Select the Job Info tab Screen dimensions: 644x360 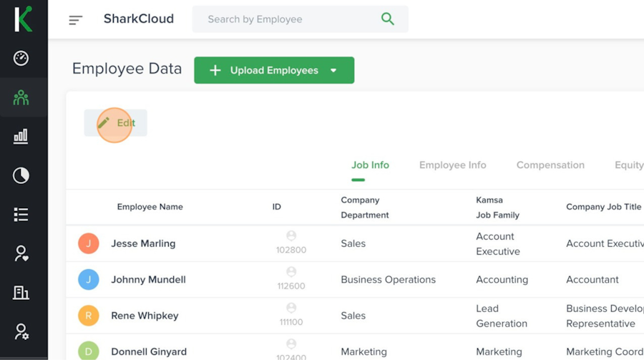[x=370, y=165]
